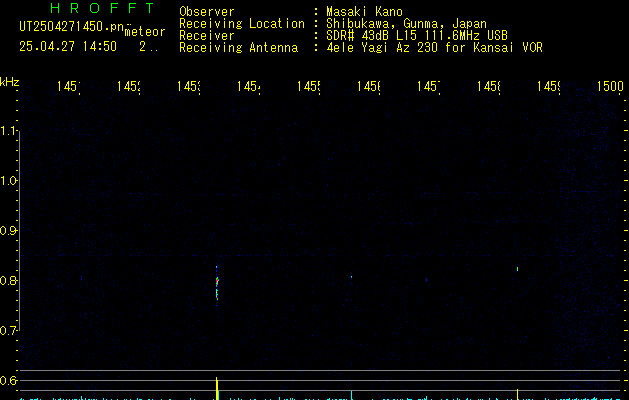This screenshot has width=629, height=400.
Task: Click the 0.6 kHz frequency tick label
Action: (x=9, y=380)
